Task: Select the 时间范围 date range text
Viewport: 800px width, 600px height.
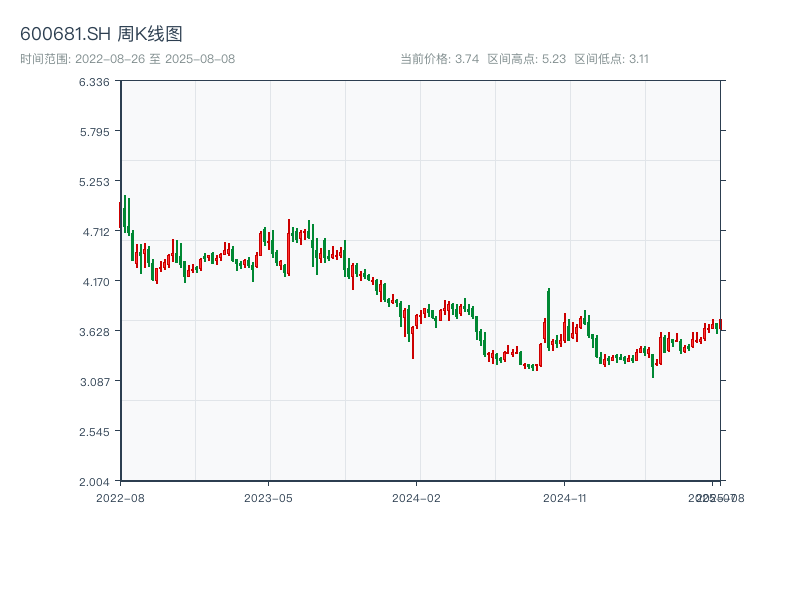Action: point(127,59)
